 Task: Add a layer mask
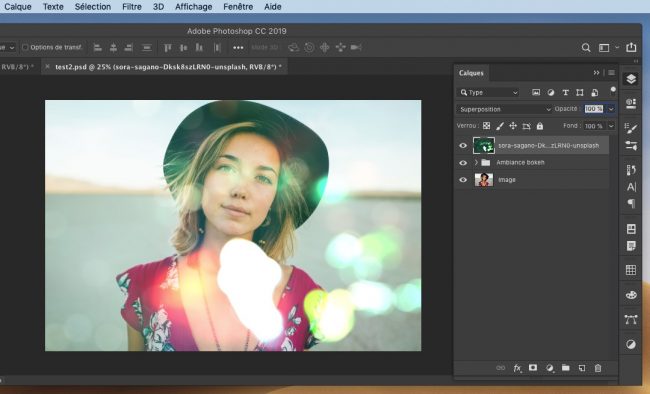click(533, 368)
